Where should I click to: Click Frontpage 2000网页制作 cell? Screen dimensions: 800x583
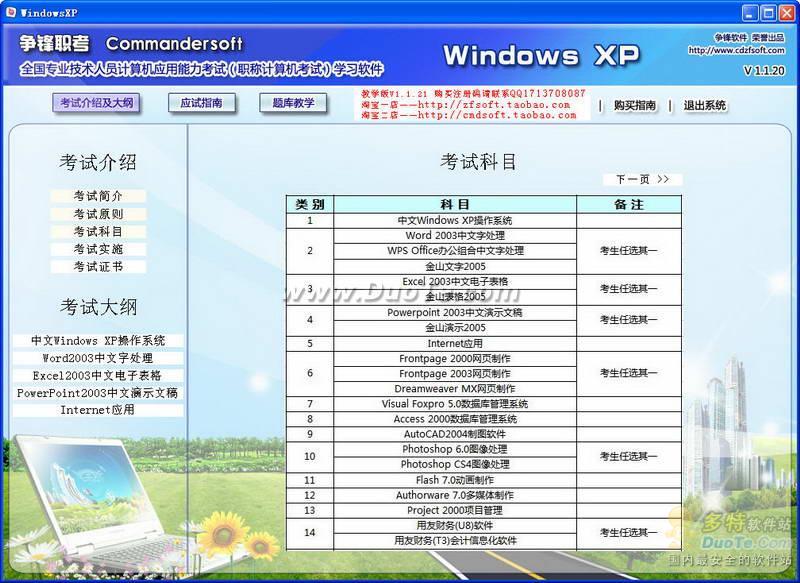click(x=455, y=359)
